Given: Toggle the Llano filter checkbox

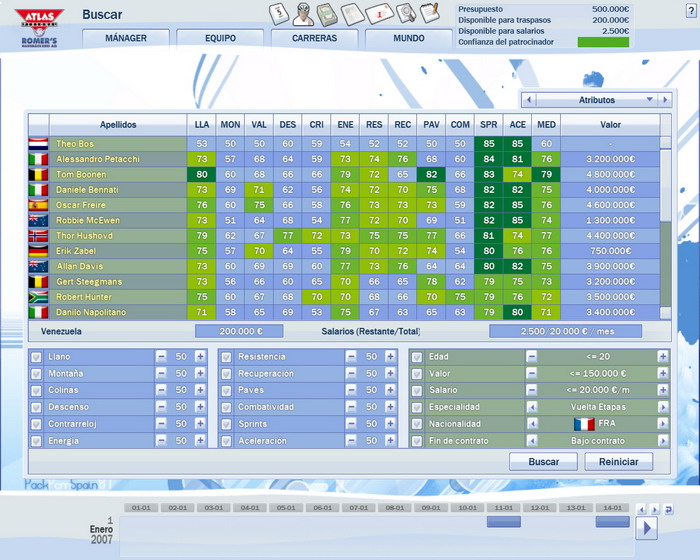Looking at the screenshot, I should 37,357.
